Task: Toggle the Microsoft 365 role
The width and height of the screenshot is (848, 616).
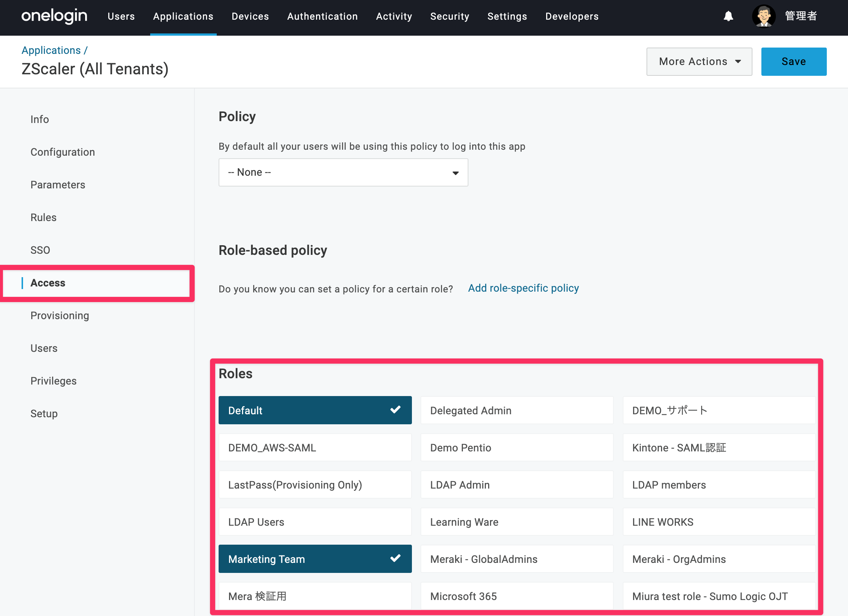Action: [x=517, y=596]
